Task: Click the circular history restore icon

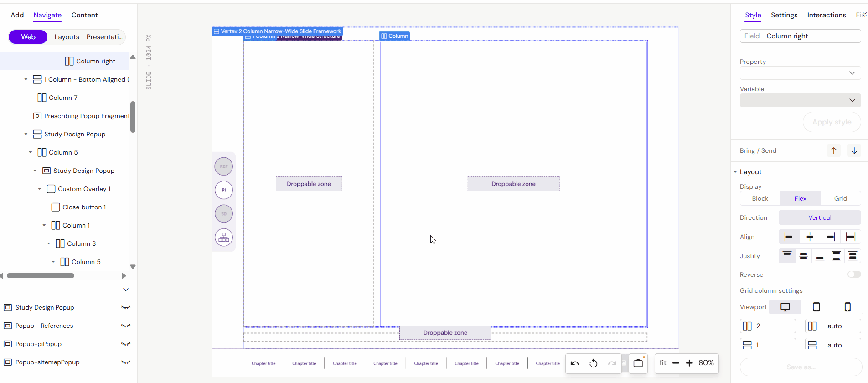Action: pos(594,363)
